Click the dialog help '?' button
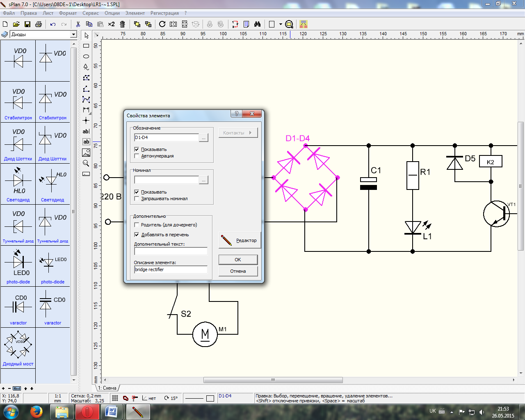Screen dimensions: 525x420 click(x=236, y=114)
